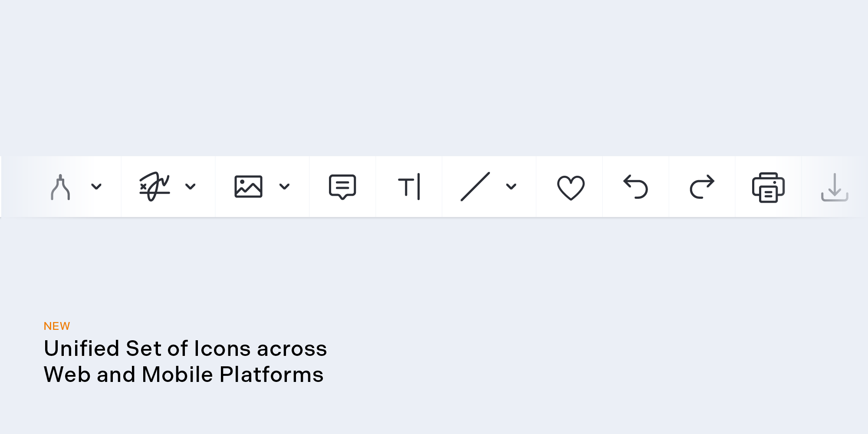Download the document using faded download icon

coord(835,187)
